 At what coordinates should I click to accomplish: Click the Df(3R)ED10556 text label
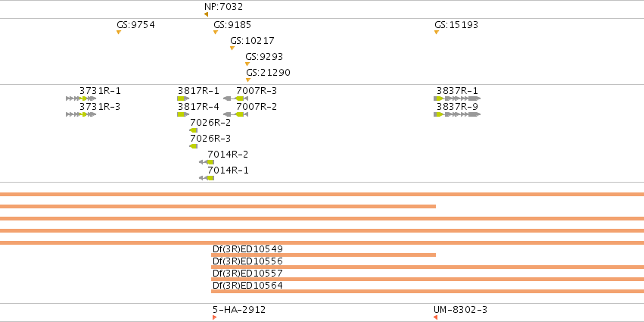247,261
